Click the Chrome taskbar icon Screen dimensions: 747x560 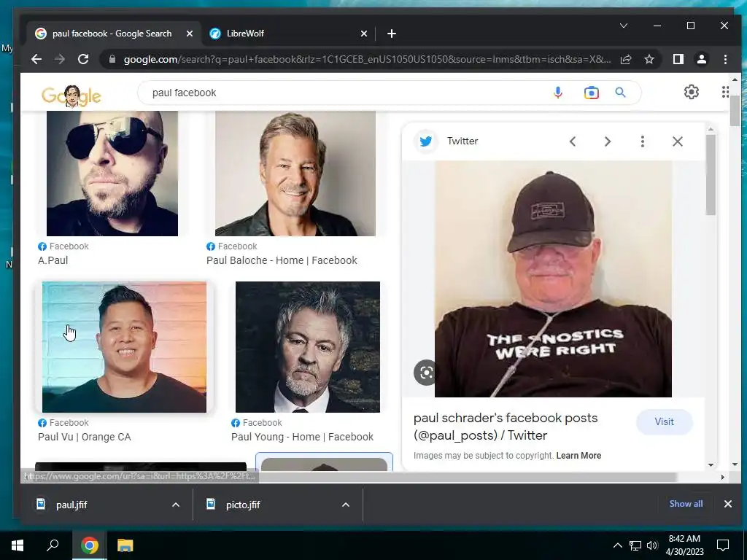point(90,545)
